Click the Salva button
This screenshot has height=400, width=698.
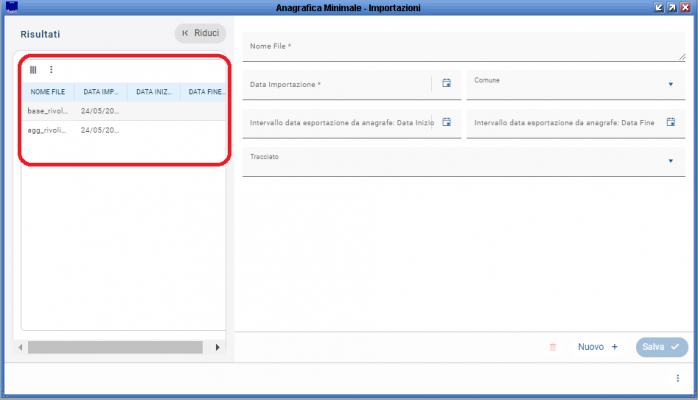click(x=661, y=347)
